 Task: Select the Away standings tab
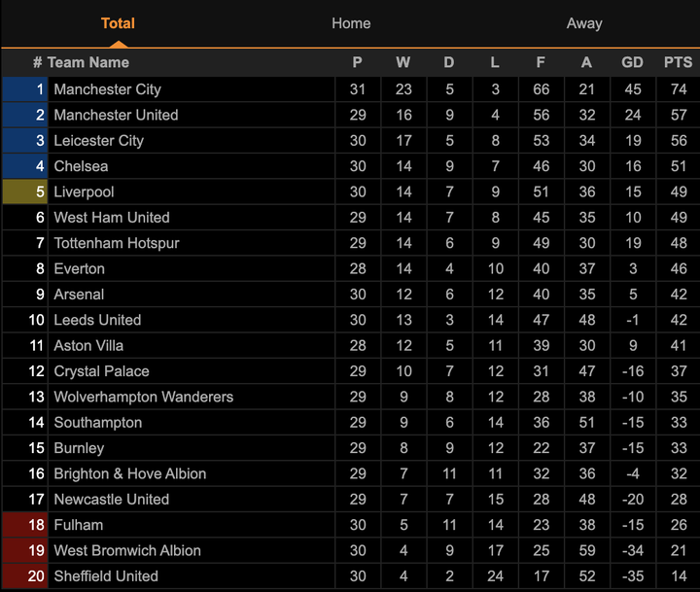[584, 23]
